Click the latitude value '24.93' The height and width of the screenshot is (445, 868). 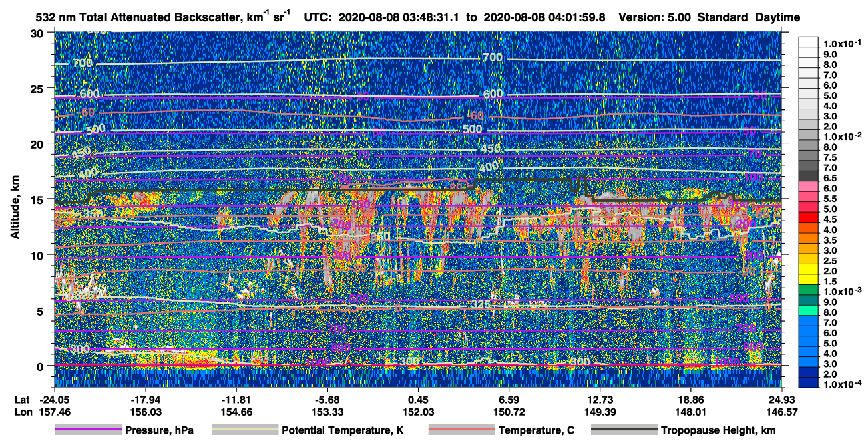pyautogui.click(x=781, y=400)
